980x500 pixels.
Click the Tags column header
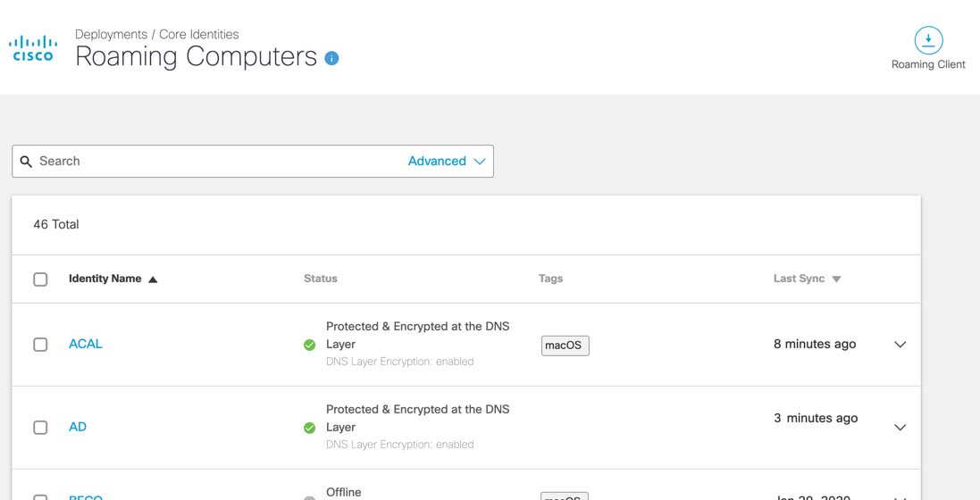point(550,279)
